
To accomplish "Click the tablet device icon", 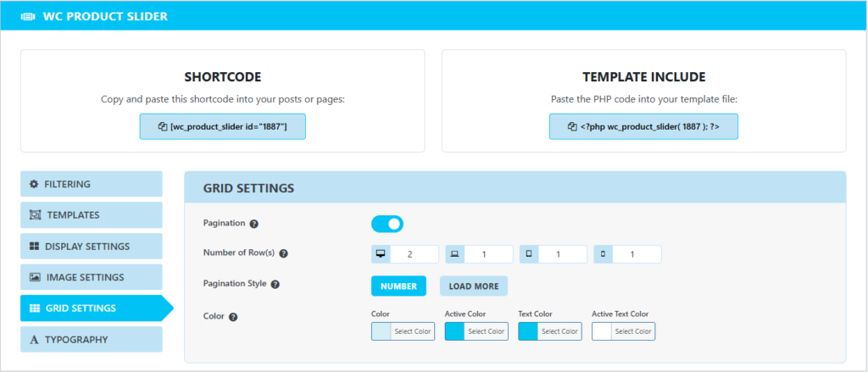I will 529,254.
